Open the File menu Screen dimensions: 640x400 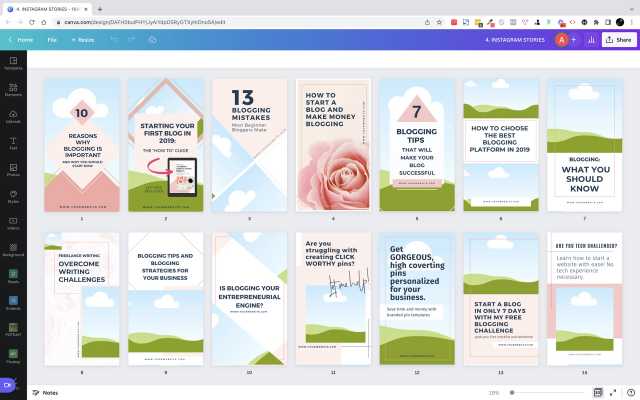[x=52, y=39]
